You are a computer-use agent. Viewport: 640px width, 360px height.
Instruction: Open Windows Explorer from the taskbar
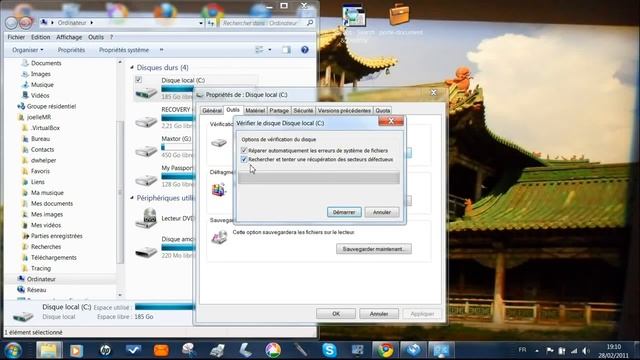pyautogui.click(x=49, y=350)
